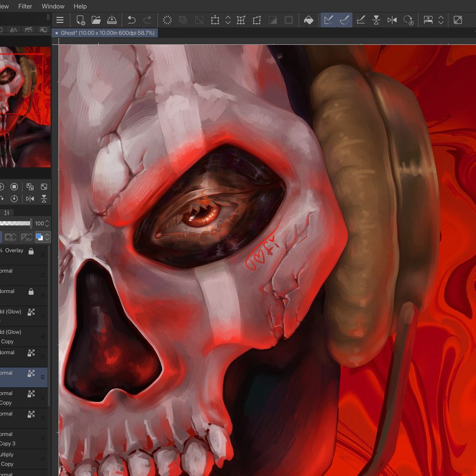This screenshot has height=476, width=476.
Task: Click the opacity 100 stepper arrows
Action: 47,224
